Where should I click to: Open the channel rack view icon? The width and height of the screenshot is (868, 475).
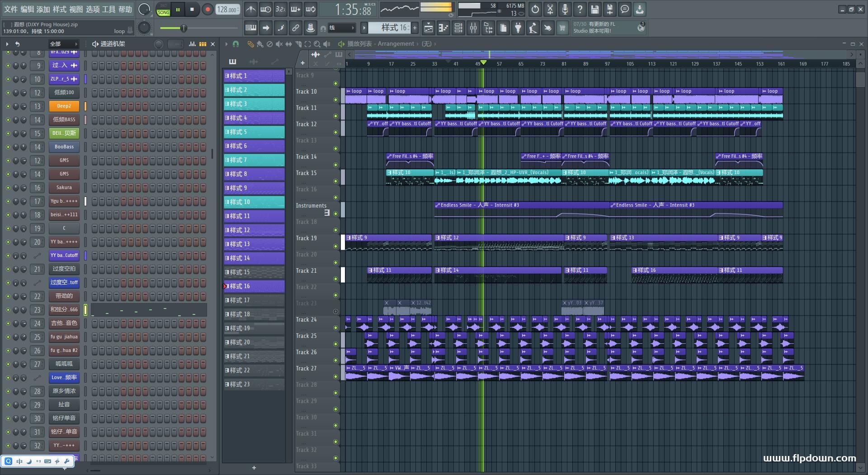458,28
